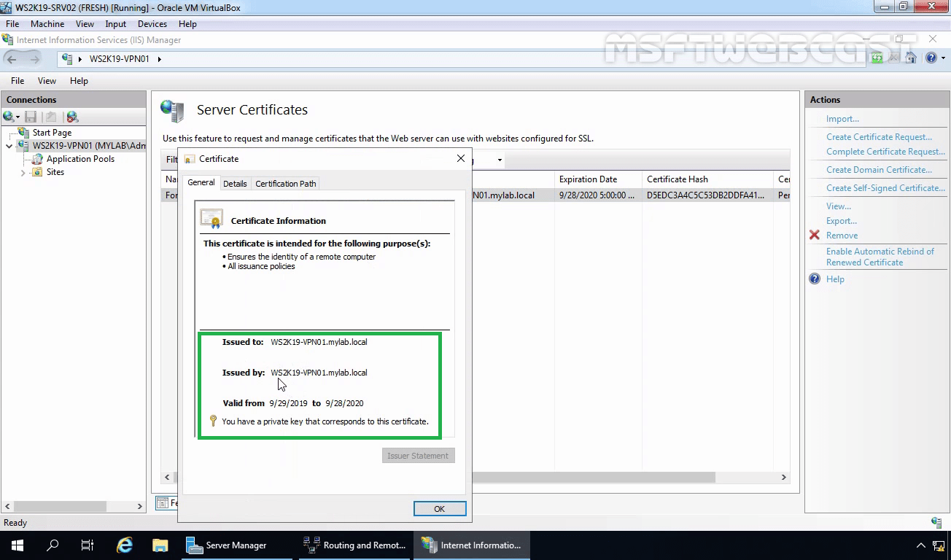Show hidden system tray icons chevron
Image resolution: width=951 pixels, height=560 pixels.
pos(921,545)
